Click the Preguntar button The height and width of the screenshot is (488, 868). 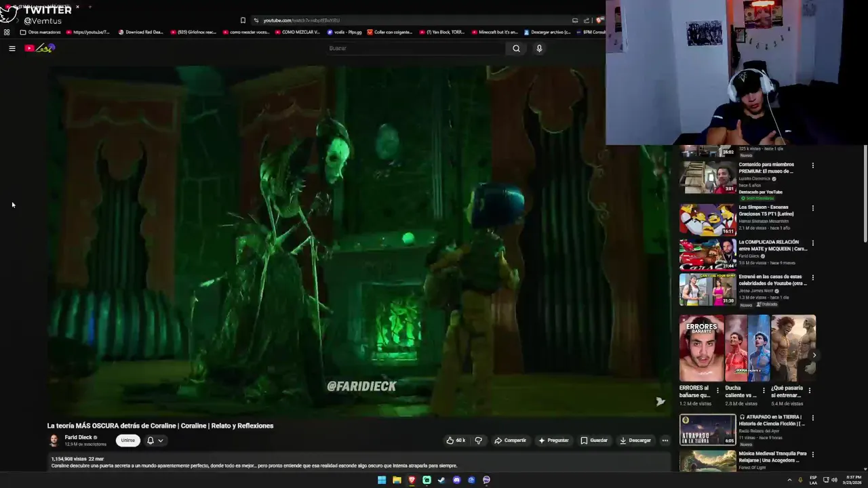pos(553,441)
